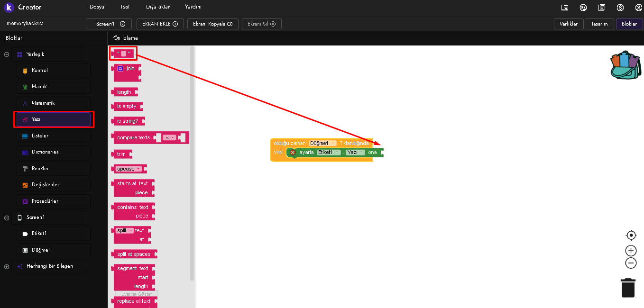Click the memoryhackers project name
This screenshot has width=644, height=308.
coord(25,23)
